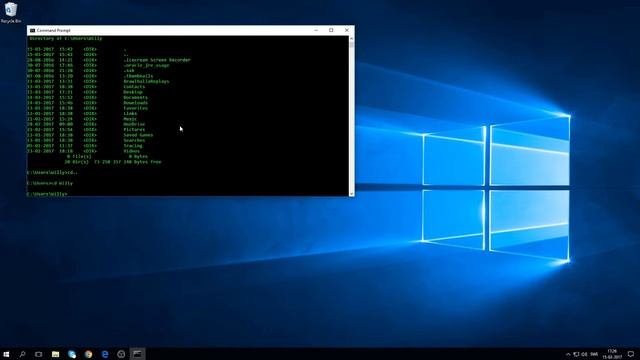Image resolution: width=640 pixels, height=360 pixels.
Task: Open the Action Center notifications icon
Action: click(x=631, y=354)
